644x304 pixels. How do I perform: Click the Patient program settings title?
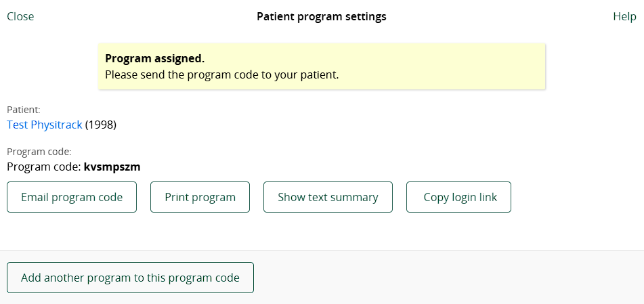click(x=321, y=16)
